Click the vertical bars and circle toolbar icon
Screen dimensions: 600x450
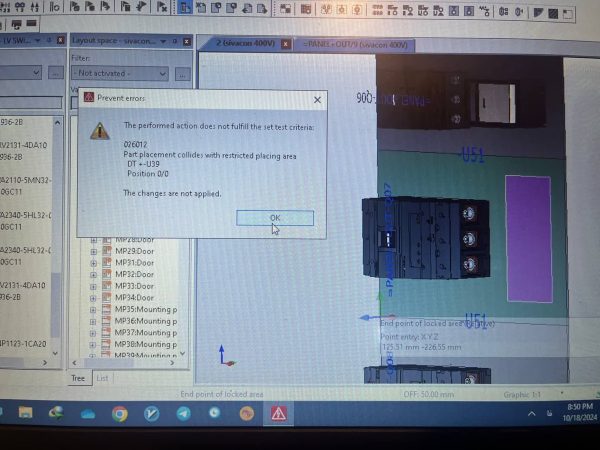point(54,7)
